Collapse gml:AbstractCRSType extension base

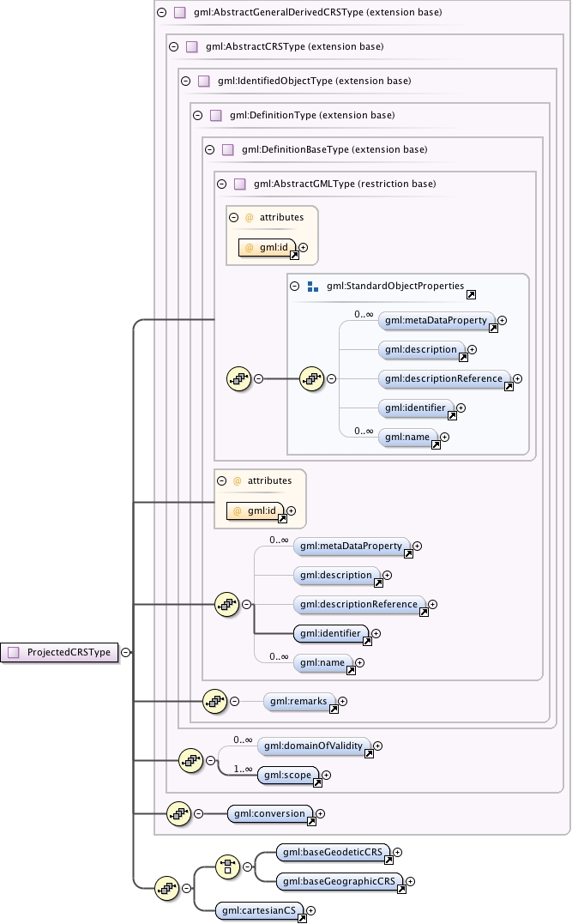click(x=174, y=46)
